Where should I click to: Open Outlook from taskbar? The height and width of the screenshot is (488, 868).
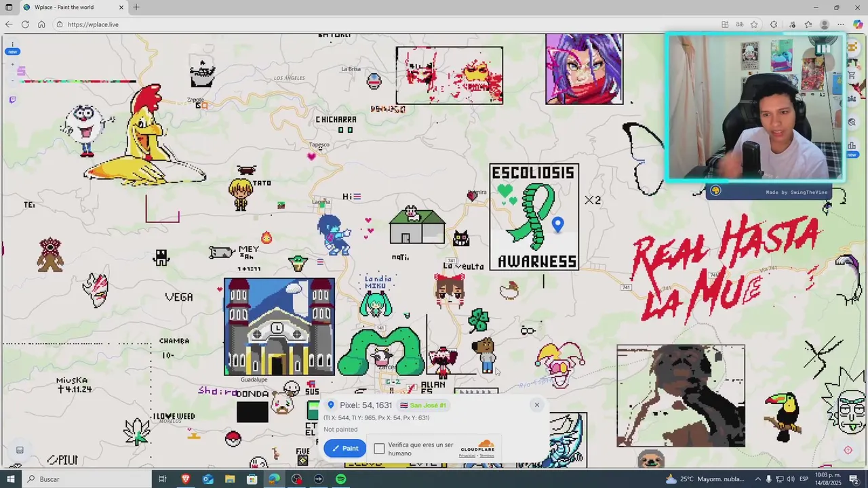click(x=208, y=479)
